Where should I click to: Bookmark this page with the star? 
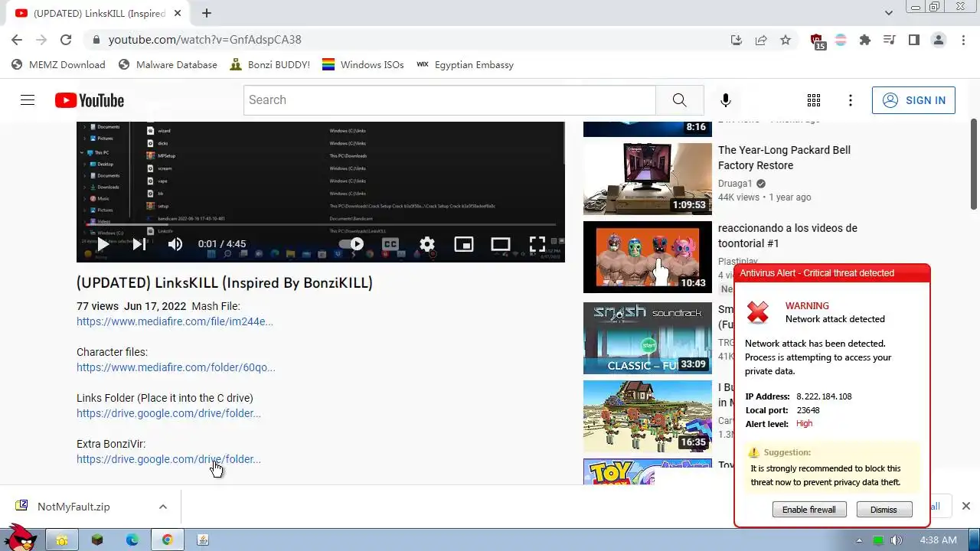[x=786, y=40]
